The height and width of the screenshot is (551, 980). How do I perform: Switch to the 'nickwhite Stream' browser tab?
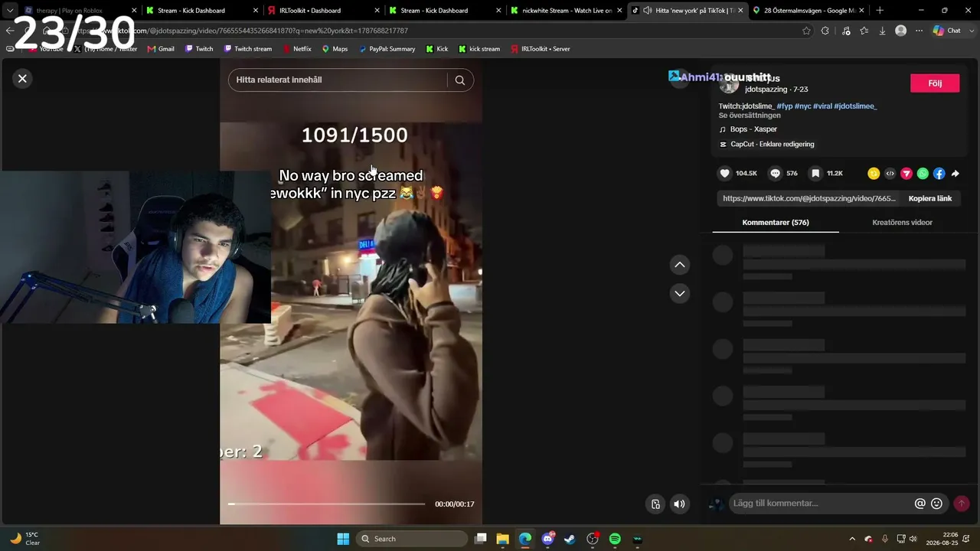pos(565,11)
